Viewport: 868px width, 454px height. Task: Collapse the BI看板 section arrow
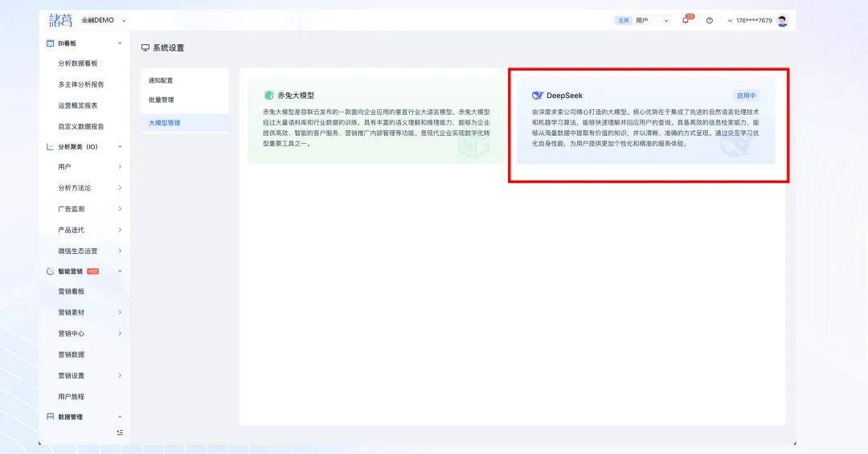click(120, 43)
